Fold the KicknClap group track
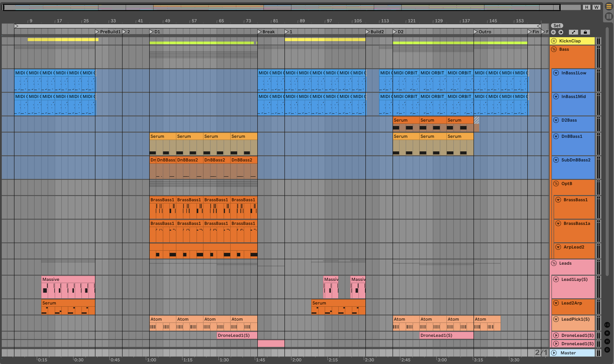The image size is (614, 364). pyautogui.click(x=554, y=41)
